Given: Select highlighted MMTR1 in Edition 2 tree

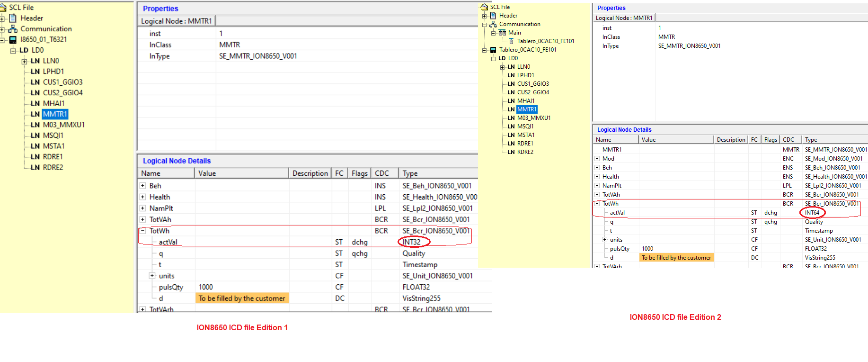Looking at the screenshot, I should [527, 109].
